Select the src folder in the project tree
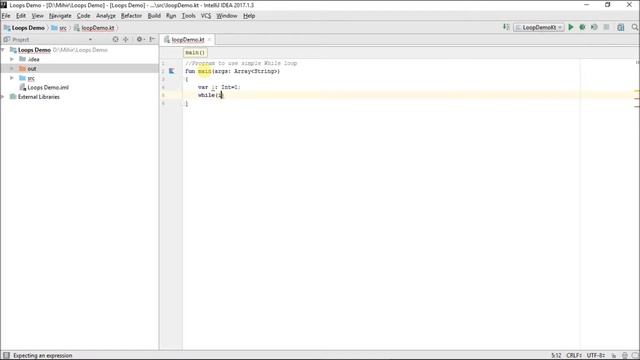The width and height of the screenshot is (640, 360). click(x=31, y=78)
